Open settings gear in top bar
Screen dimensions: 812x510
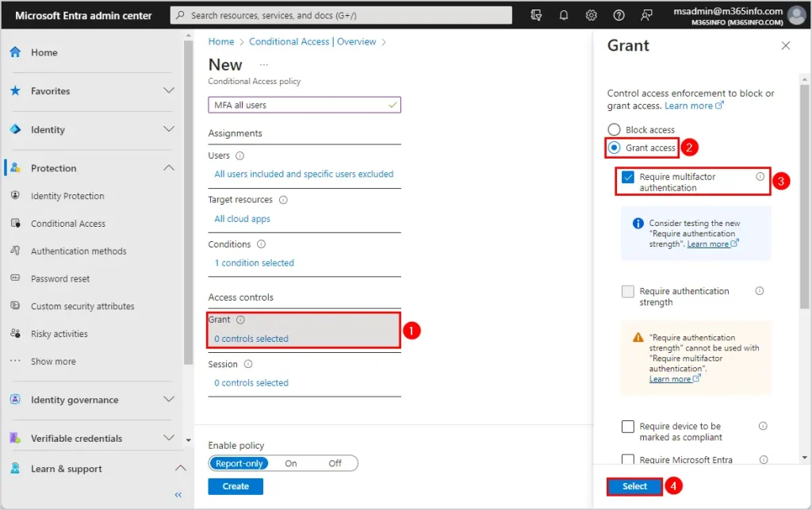click(x=592, y=15)
